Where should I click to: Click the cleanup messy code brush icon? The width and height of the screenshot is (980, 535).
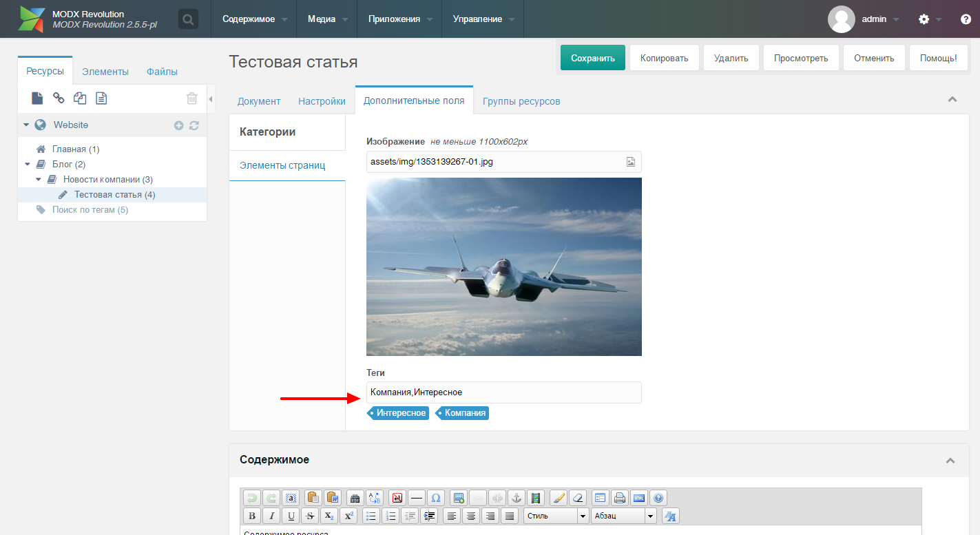click(559, 498)
